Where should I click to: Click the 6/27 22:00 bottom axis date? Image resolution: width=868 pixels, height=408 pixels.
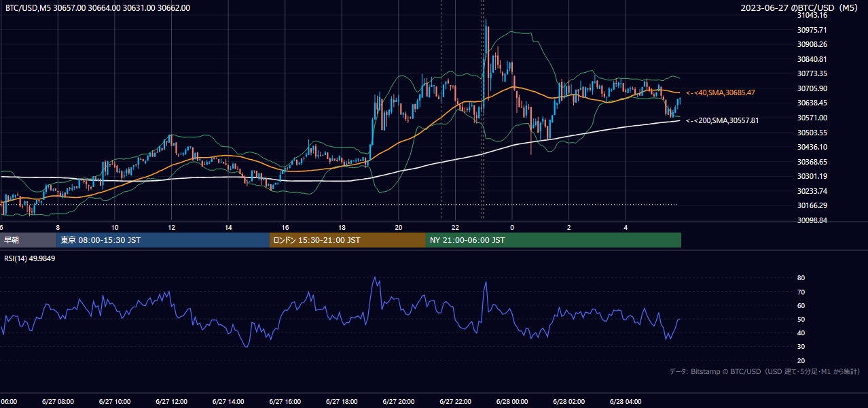(455, 402)
